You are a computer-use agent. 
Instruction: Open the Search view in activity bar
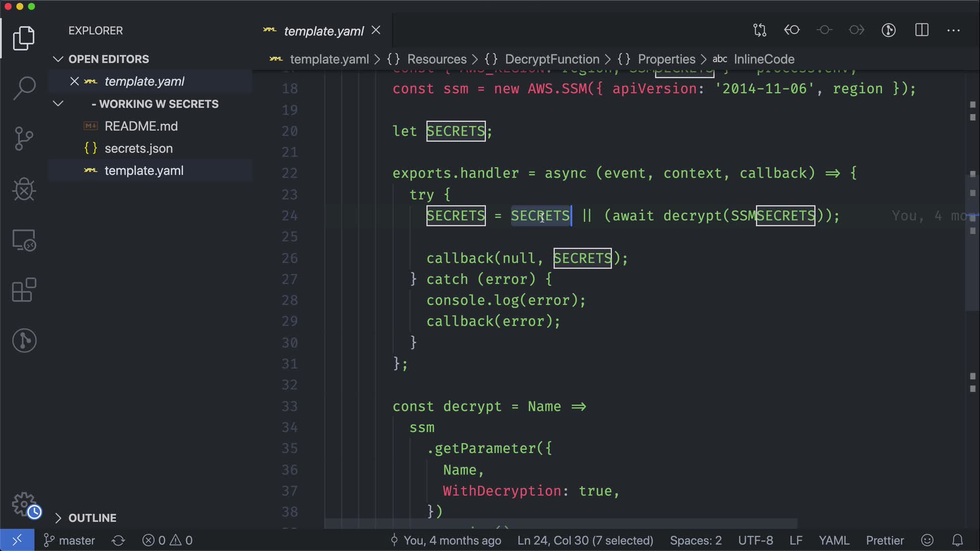coord(24,88)
